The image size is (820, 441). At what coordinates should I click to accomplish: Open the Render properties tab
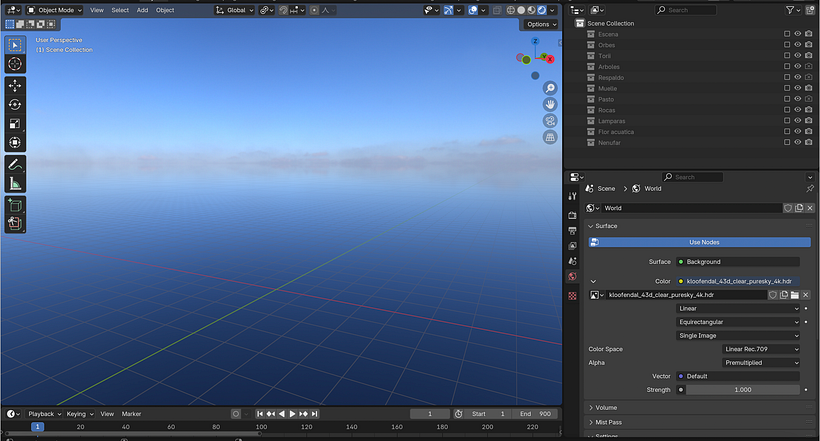[x=572, y=215]
